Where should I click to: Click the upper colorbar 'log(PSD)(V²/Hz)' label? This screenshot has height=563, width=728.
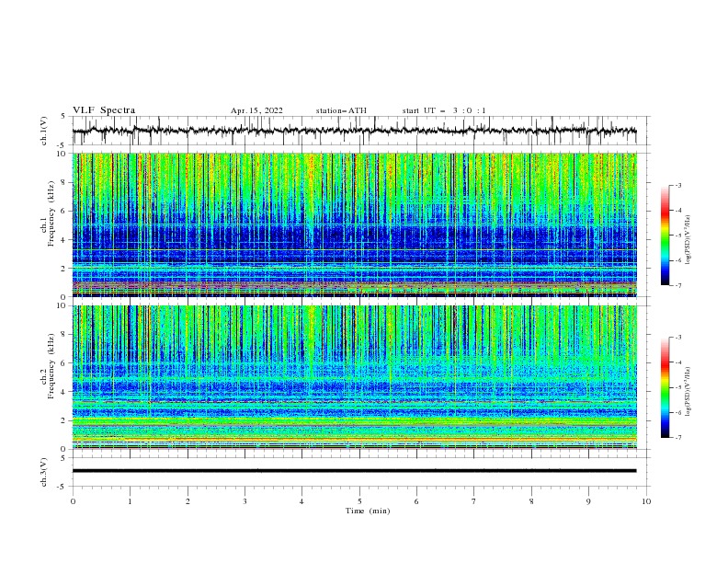[688, 240]
